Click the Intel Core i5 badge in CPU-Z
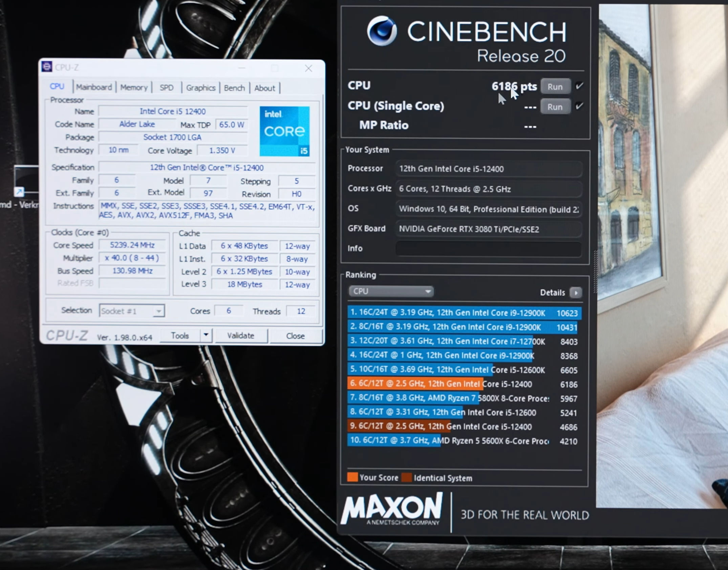The width and height of the screenshot is (728, 570). click(x=284, y=131)
